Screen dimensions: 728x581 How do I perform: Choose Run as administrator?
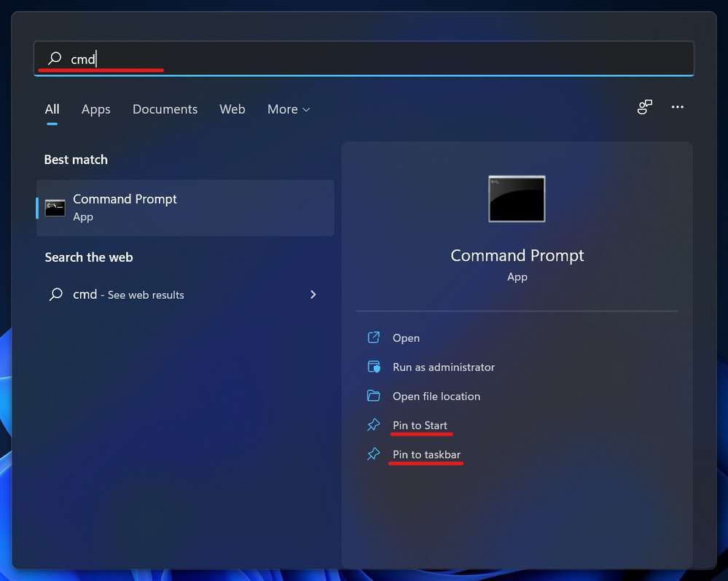click(443, 367)
